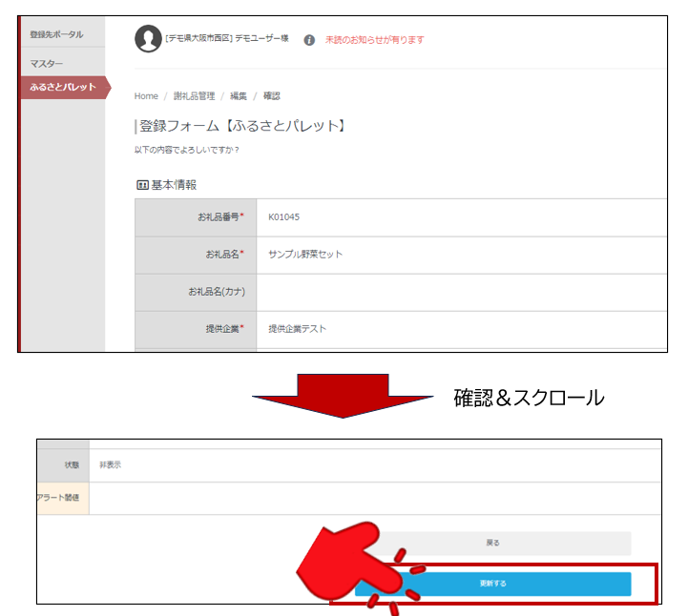The height and width of the screenshot is (616, 688).
Task: Click the 状態 value 非表示
Action: [x=111, y=465]
